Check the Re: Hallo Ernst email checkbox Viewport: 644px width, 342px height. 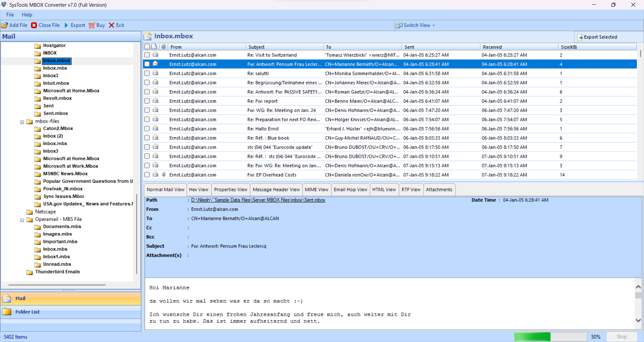coord(147,128)
